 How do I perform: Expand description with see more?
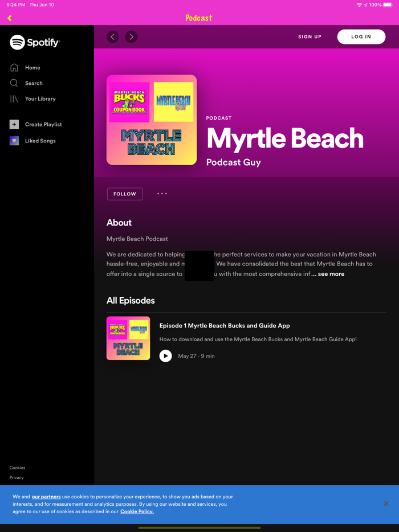coord(331,274)
